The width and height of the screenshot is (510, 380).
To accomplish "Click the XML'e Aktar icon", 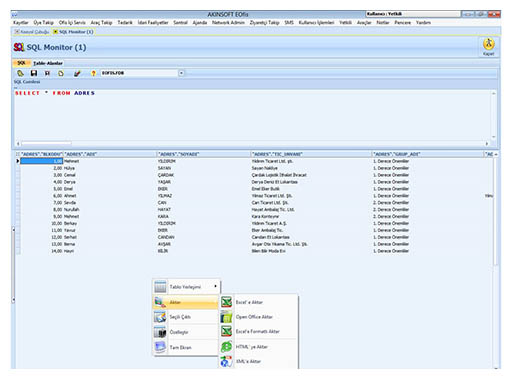I will pyautogui.click(x=227, y=361).
